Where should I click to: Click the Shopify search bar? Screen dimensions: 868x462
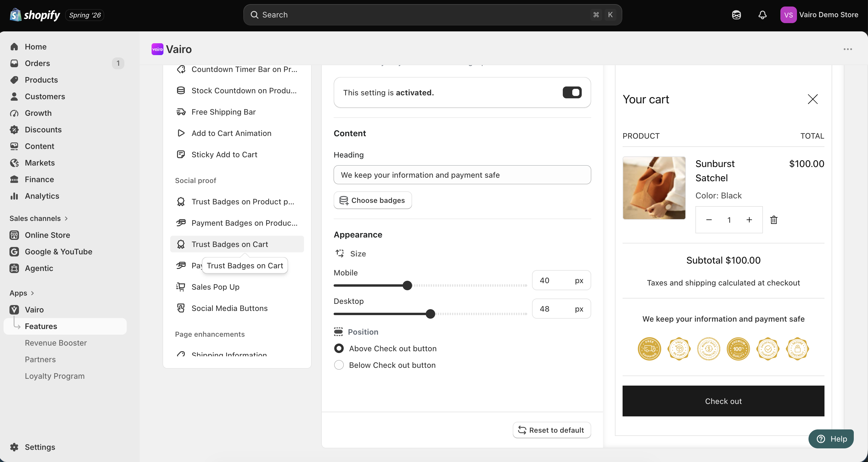click(x=432, y=15)
